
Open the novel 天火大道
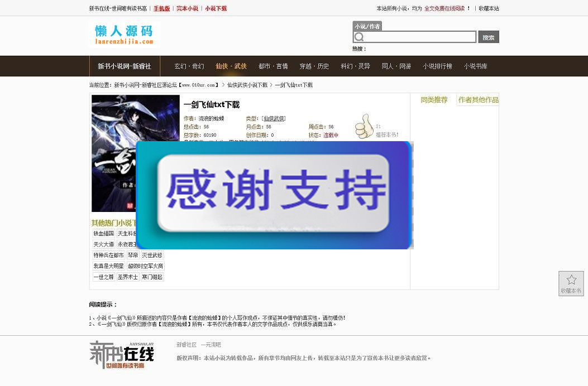point(103,244)
